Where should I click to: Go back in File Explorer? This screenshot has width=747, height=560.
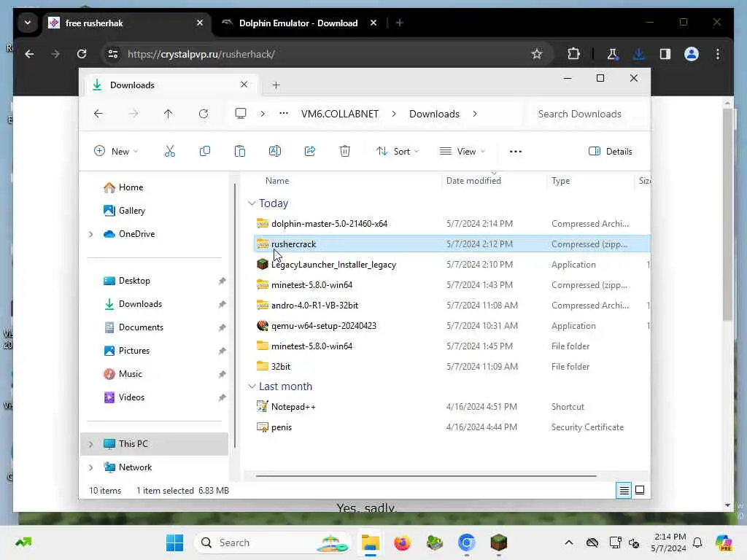click(x=98, y=114)
